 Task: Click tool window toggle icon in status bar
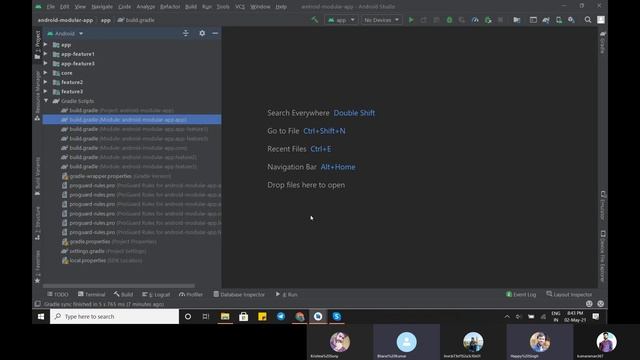click(38, 304)
